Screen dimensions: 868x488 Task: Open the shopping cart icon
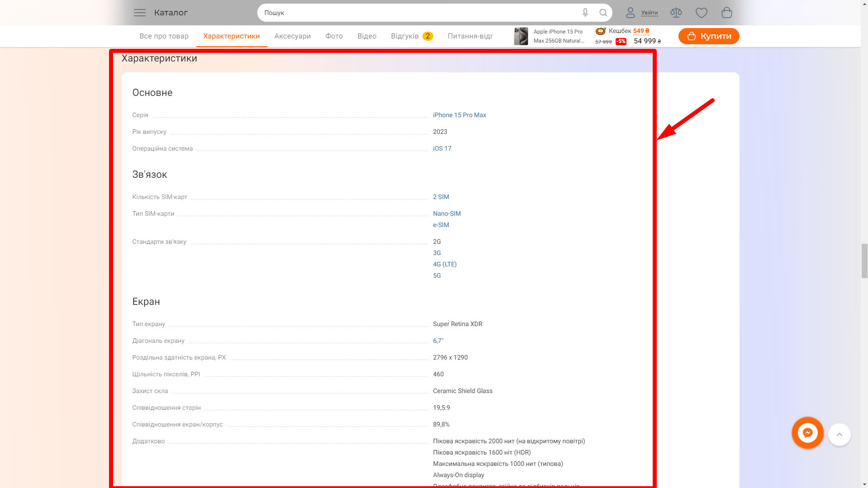pyautogui.click(x=726, y=13)
